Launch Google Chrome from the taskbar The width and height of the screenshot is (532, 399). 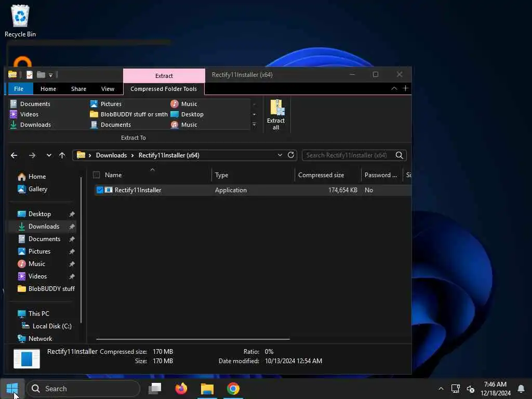point(233,389)
